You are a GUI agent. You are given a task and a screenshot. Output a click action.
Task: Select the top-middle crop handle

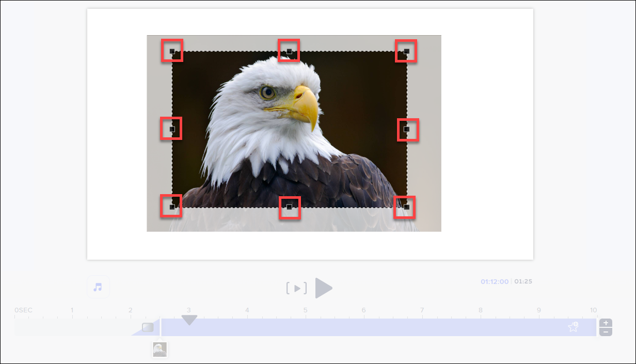290,51
